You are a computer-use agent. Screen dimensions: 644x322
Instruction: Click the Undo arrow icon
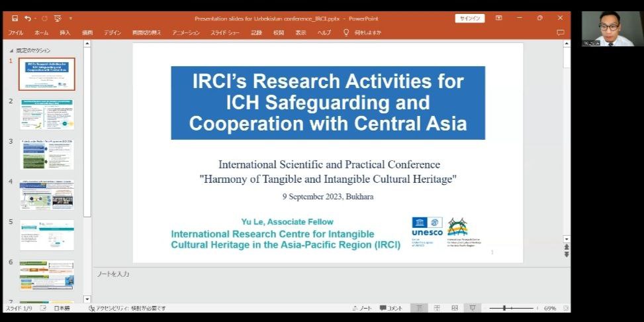28,19
